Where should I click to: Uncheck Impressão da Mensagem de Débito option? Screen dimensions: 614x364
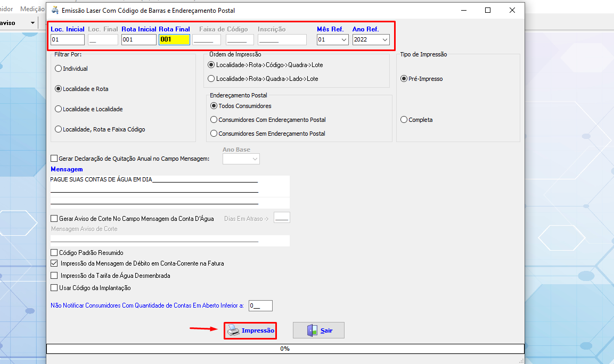54,263
